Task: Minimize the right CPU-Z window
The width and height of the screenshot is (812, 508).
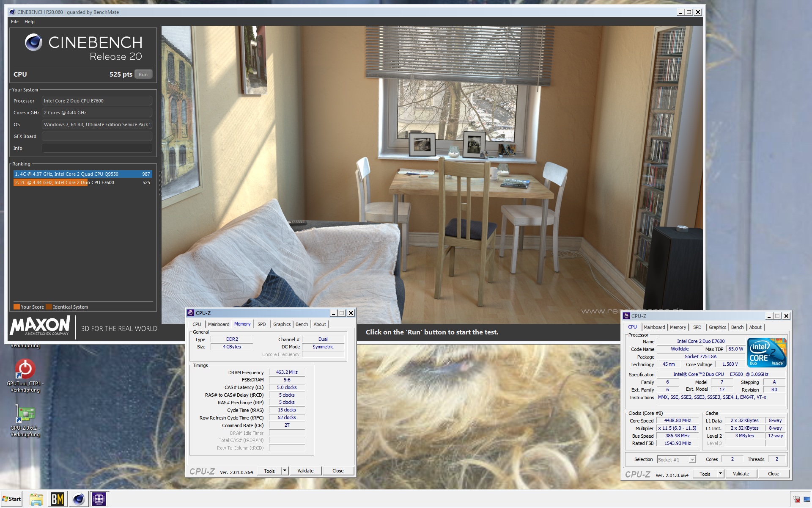Action: pos(769,316)
